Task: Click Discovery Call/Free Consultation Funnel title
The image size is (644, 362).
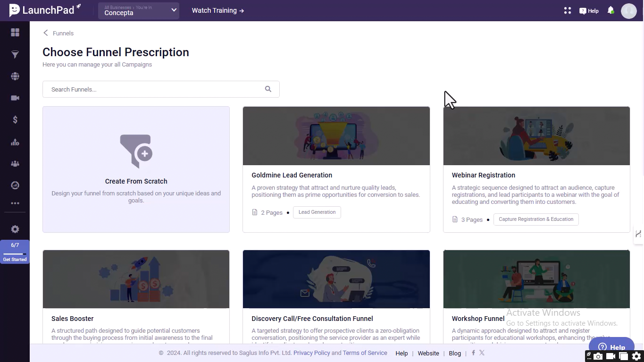Action: tap(312, 319)
